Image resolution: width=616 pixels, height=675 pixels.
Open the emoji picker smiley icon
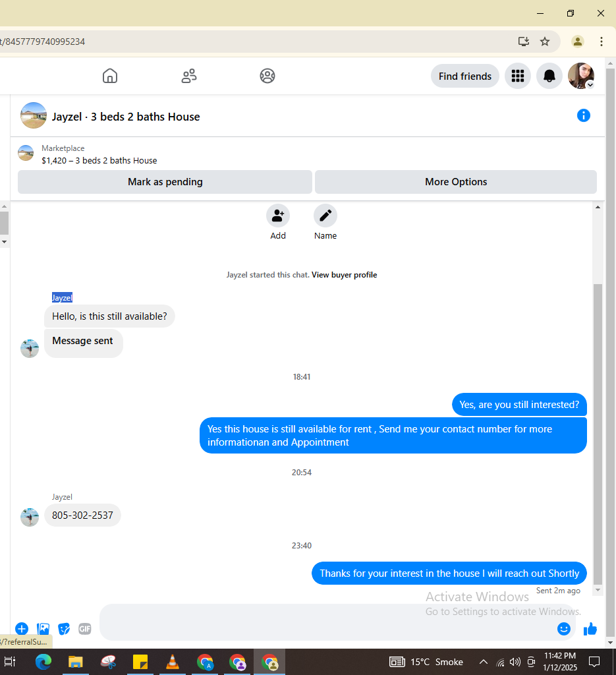coord(563,629)
